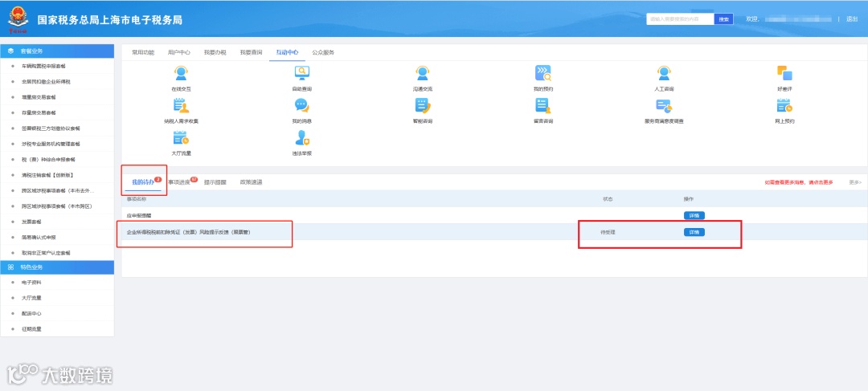The width and height of the screenshot is (868, 391).
Task: Open 简易确认式申报 in sidebar
Action: click(39, 238)
